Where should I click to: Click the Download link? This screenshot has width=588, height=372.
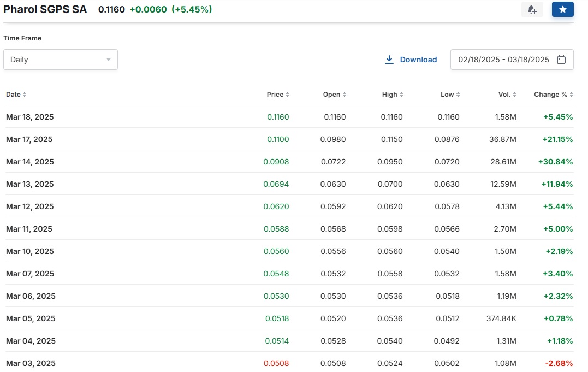tap(418, 60)
